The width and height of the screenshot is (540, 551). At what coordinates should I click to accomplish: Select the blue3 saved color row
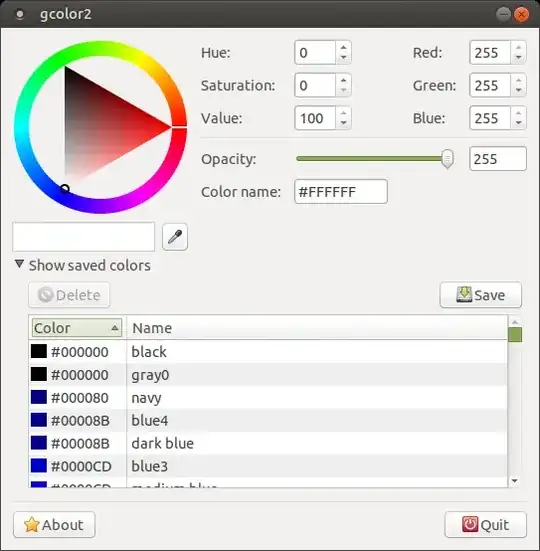pyautogui.click(x=268, y=466)
